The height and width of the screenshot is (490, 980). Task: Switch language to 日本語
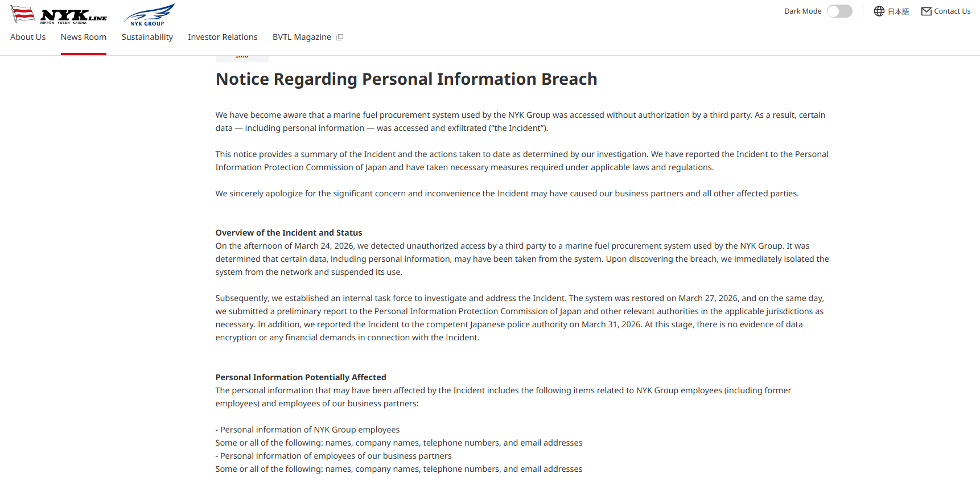pos(898,11)
